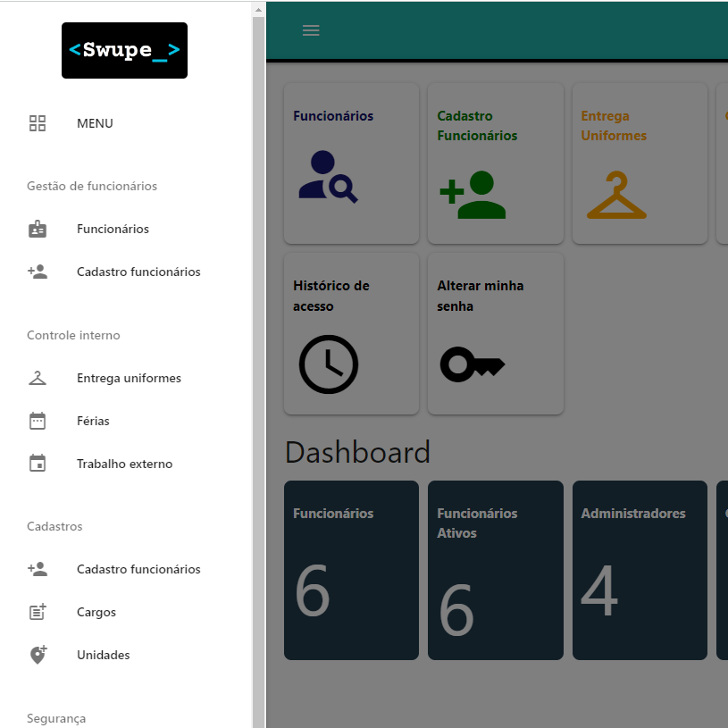Select Cadastro funcionários under Cadastros section

[138, 570]
